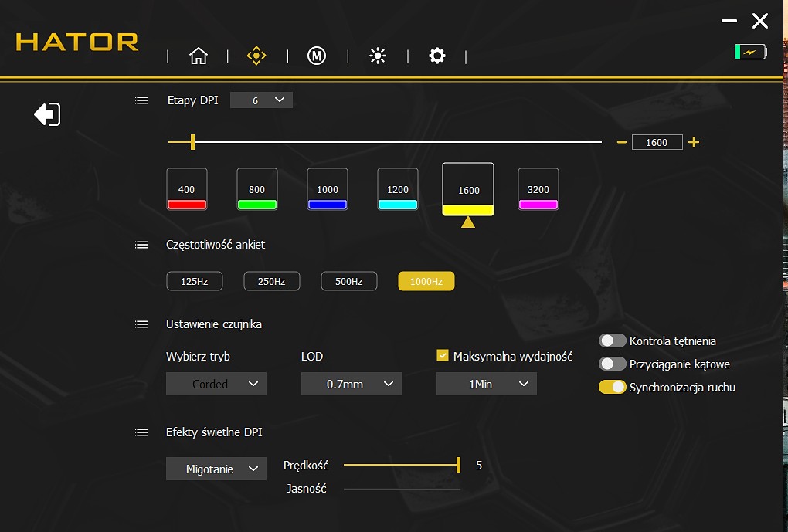This screenshot has height=532, width=788.
Task: Select the 400 DPI stage button
Action: pyautogui.click(x=186, y=188)
